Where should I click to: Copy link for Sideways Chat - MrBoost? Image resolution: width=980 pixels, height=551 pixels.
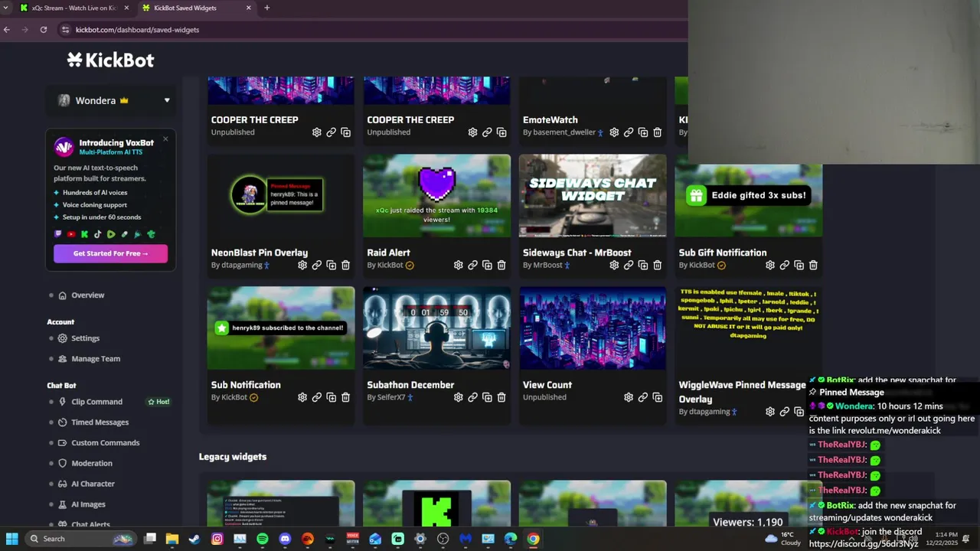(629, 265)
